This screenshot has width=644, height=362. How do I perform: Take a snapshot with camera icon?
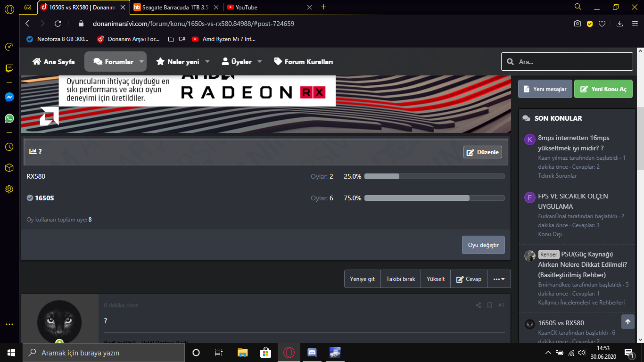pos(577,24)
